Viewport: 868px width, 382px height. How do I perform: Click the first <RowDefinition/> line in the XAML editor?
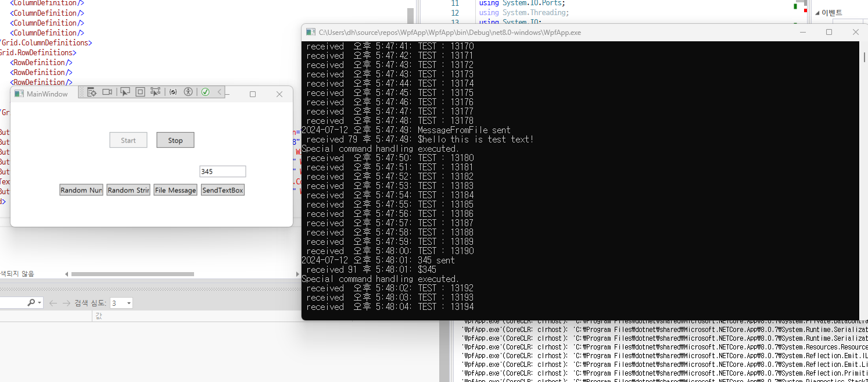pos(41,62)
